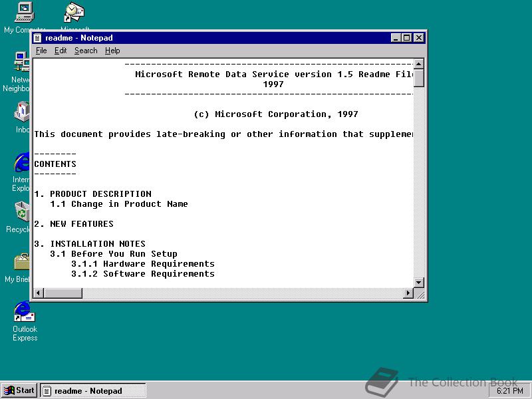Click the taskbar clock showing 6:21 PM
532x399 pixels.
[510, 391]
